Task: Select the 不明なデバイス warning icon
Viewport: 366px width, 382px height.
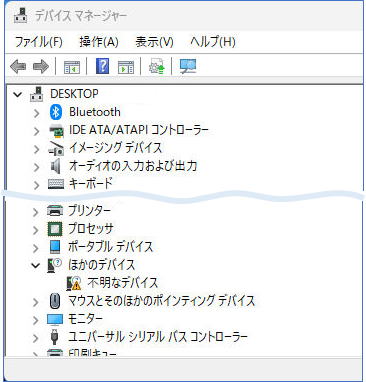Action: click(x=74, y=283)
